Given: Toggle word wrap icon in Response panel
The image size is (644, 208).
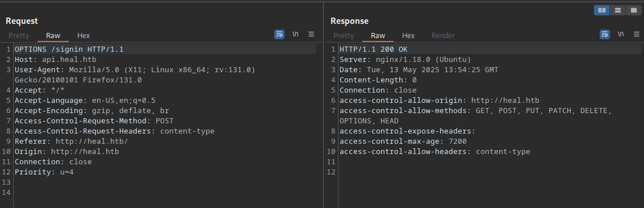Looking at the screenshot, I should tap(605, 34).
